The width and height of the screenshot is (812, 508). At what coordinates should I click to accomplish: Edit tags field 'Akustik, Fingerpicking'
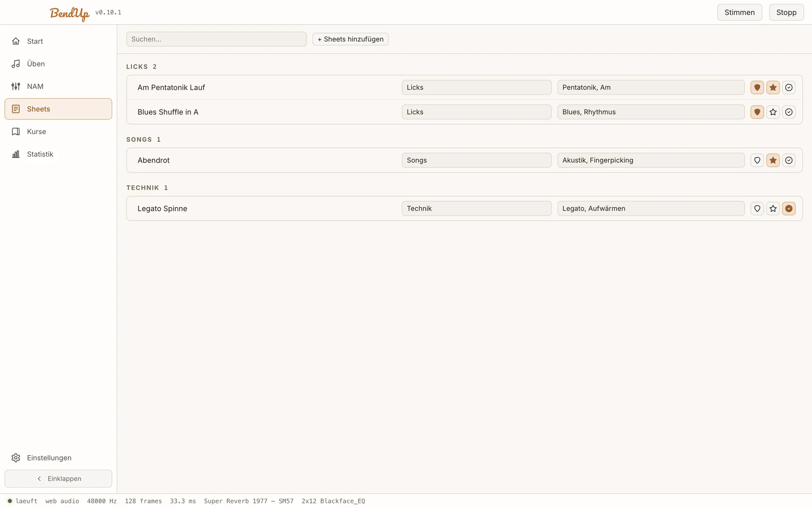tap(651, 160)
